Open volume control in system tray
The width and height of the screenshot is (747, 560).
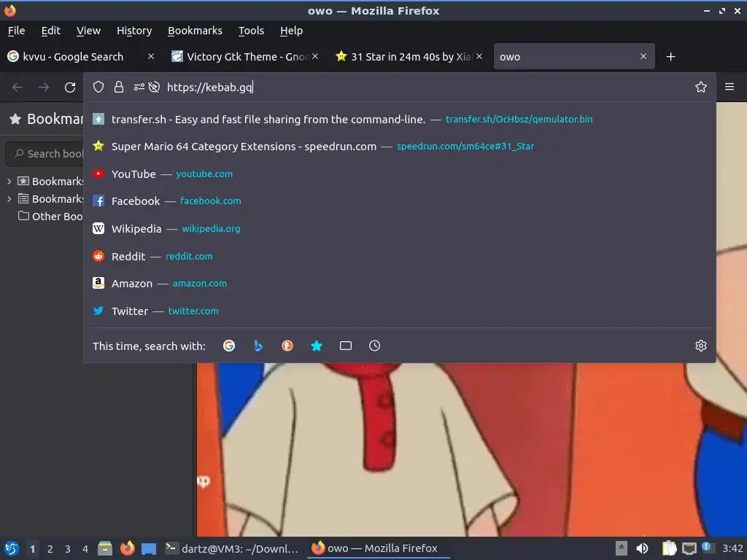click(x=642, y=548)
